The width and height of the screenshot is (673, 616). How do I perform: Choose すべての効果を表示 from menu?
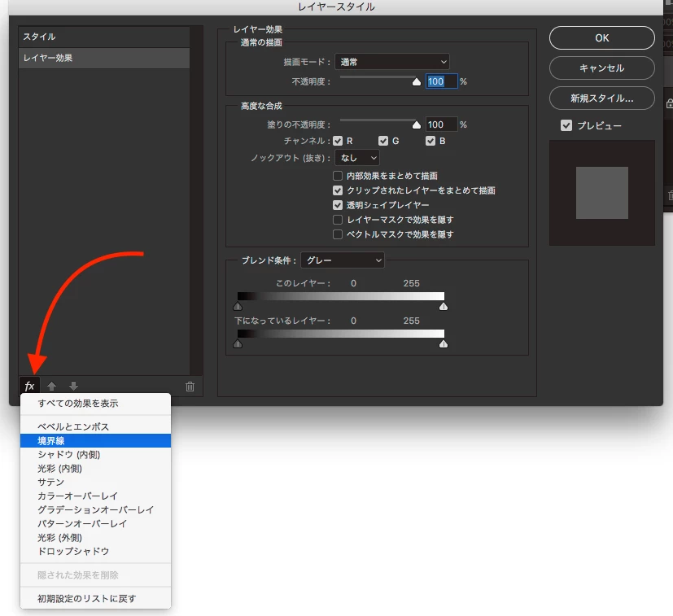[x=95, y=403]
